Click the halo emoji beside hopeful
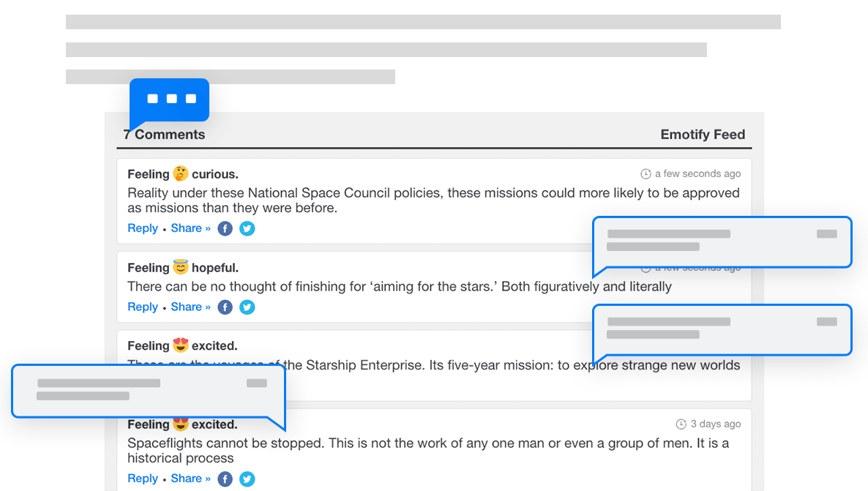This screenshot has width=868, height=491. pos(181,268)
